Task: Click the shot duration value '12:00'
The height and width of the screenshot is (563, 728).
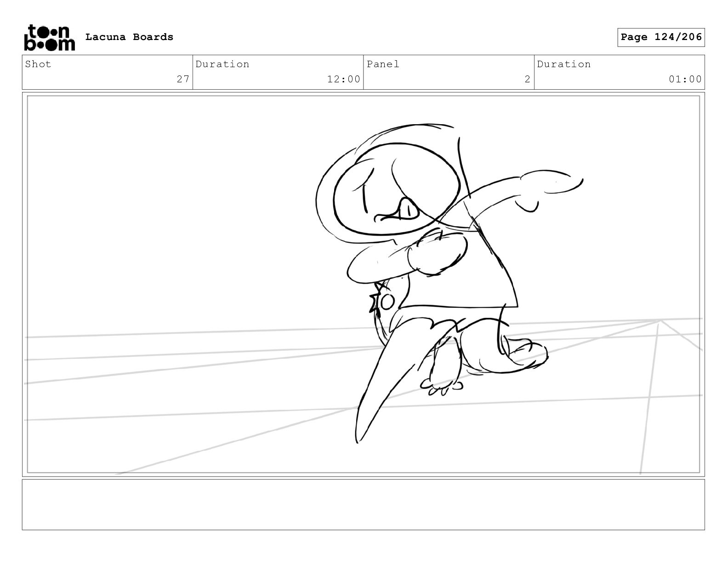Action: click(344, 79)
